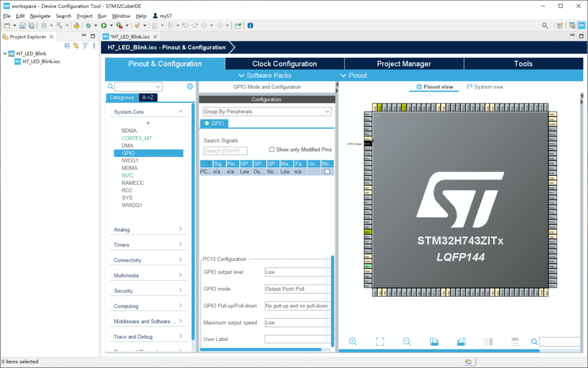
Task: Switch to the Project Manager tab
Action: click(x=404, y=64)
